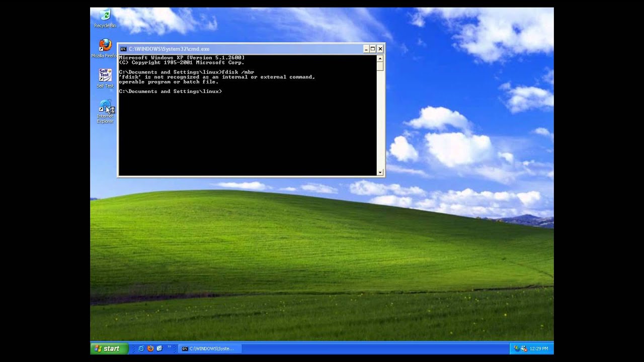The image size is (644, 362).
Task: Click the cmd scrollbar down arrow
Action: click(x=380, y=172)
